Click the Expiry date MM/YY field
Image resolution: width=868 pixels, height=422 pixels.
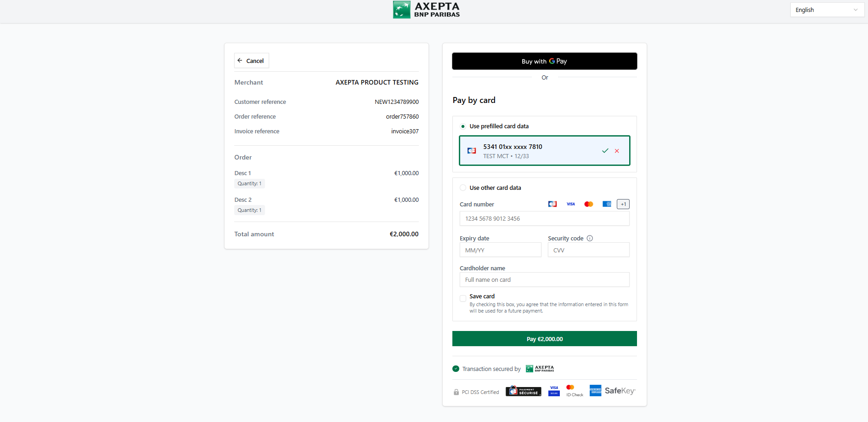pyautogui.click(x=500, y=250)
